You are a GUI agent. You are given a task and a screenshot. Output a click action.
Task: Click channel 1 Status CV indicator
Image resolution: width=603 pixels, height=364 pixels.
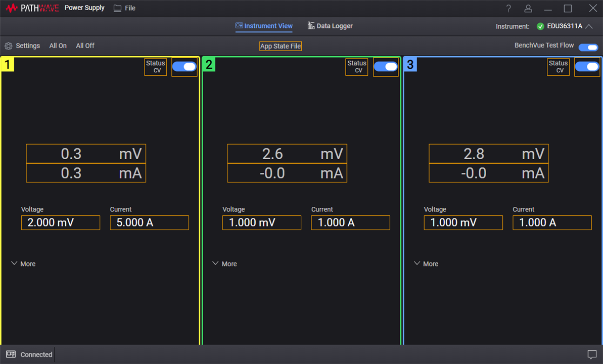[x=155, y=67]
